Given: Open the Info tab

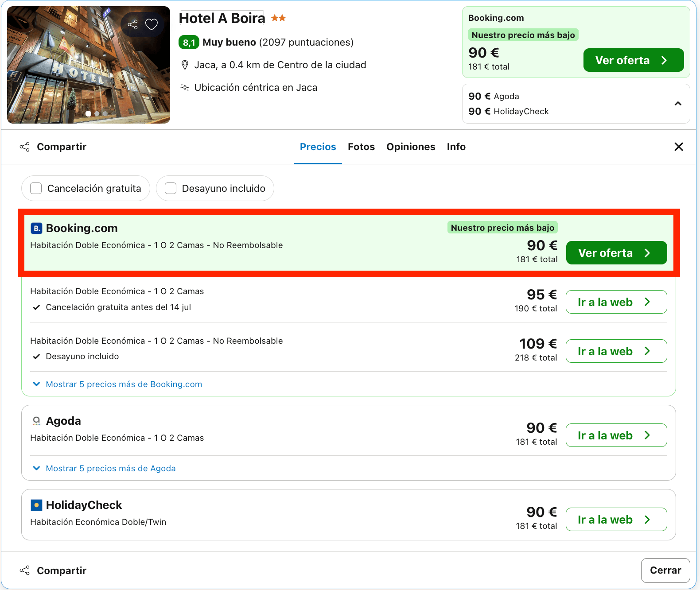Looking at the screenshot, I should [456, 147].
